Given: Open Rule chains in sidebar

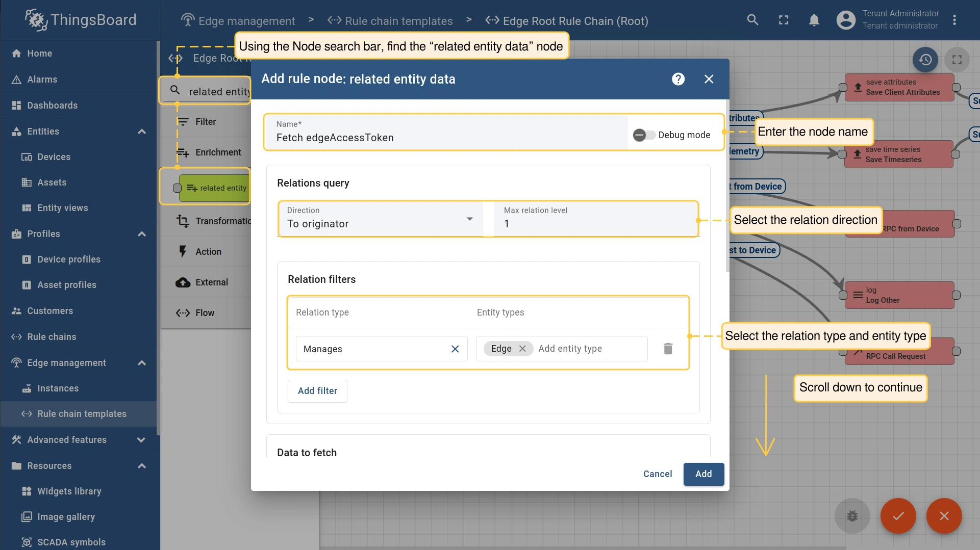Looking at the screenshot, I should (52, 337).
